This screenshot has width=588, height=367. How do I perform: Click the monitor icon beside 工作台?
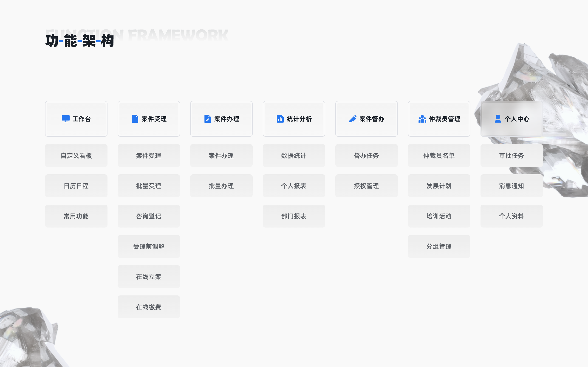(x=66, y=119)
